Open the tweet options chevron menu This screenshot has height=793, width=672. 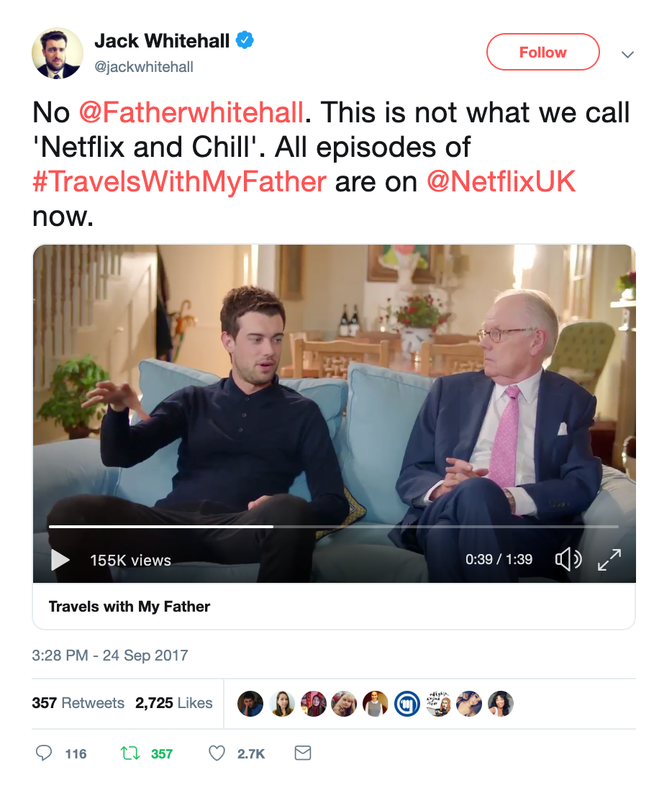[x=627, y=54]
